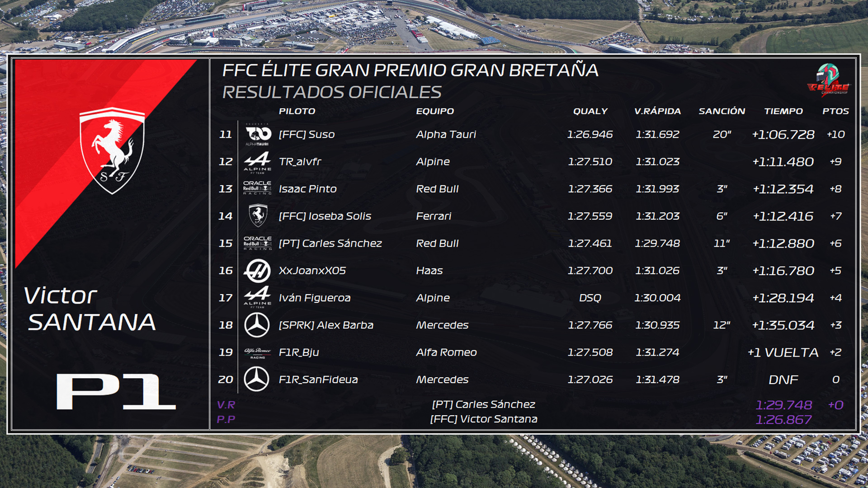Click the small Ferrari logo in row 14

coord(258,216)
